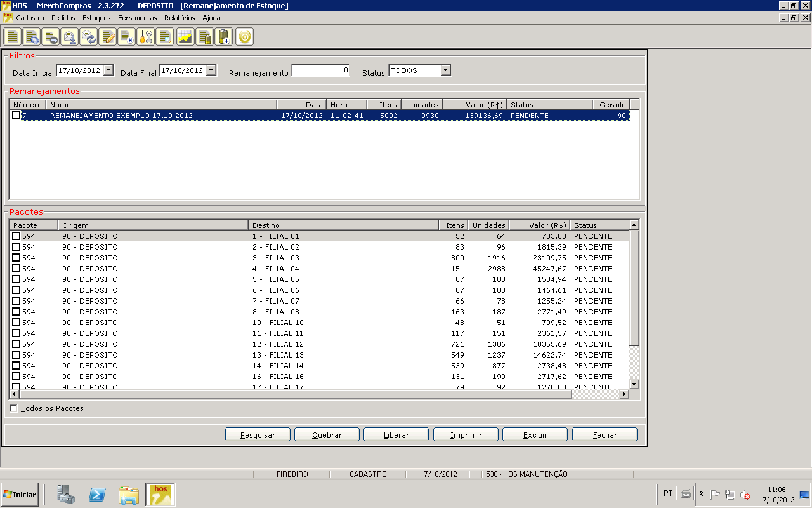Click the document with gear toolbar icon
The width and height of the screenshot is (812, 508).
[32, 37]
